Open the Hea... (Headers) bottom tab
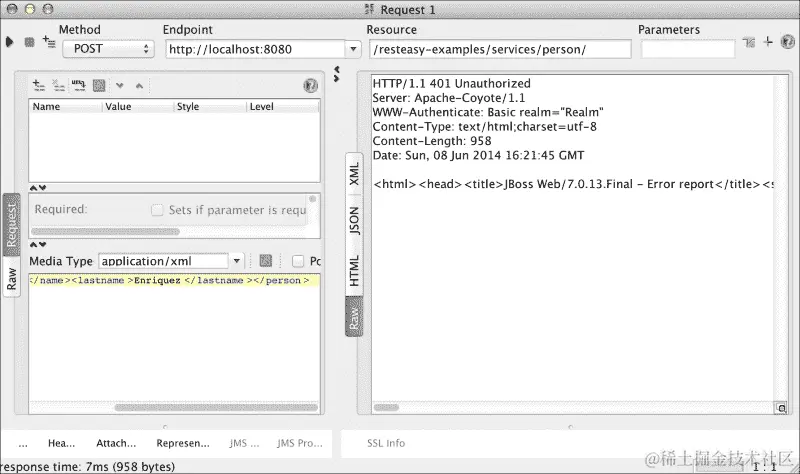The width and height of the screenshot is (800, 474). click(61, 443)
